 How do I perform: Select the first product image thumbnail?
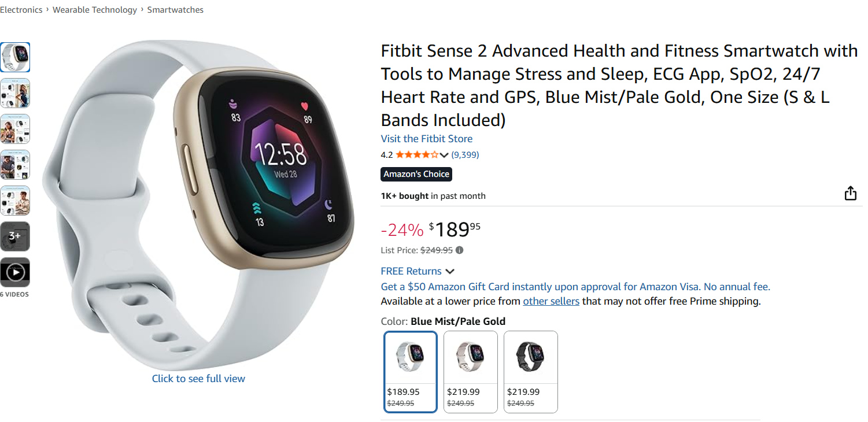coord(15,57)
